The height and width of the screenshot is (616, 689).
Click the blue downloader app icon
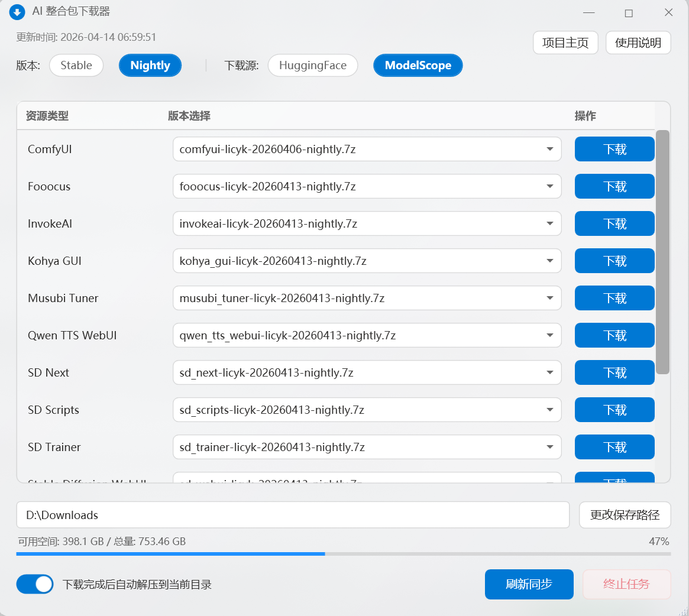[x=17, y=12]
